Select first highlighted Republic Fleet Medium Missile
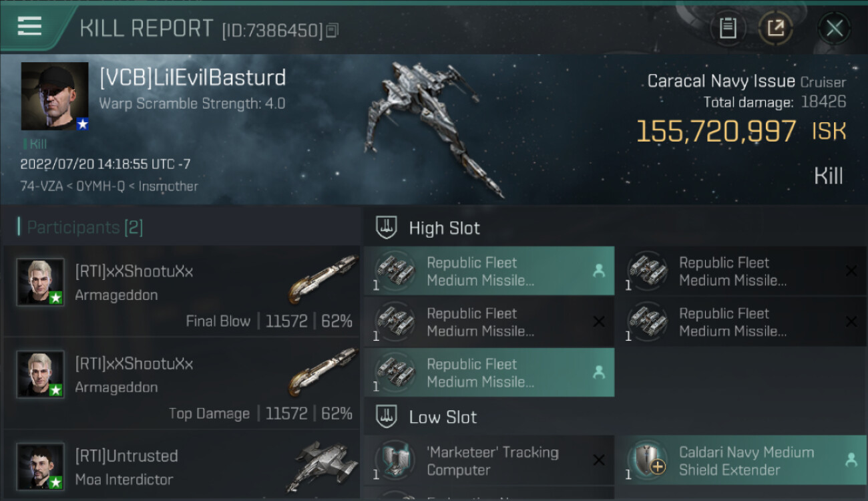Screen dimensions: 868x501 point(489,271)
